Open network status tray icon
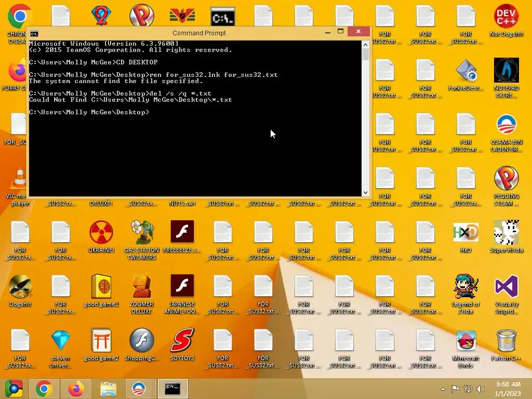Screen dimensions: 532x399 click(x=468, y=389)
